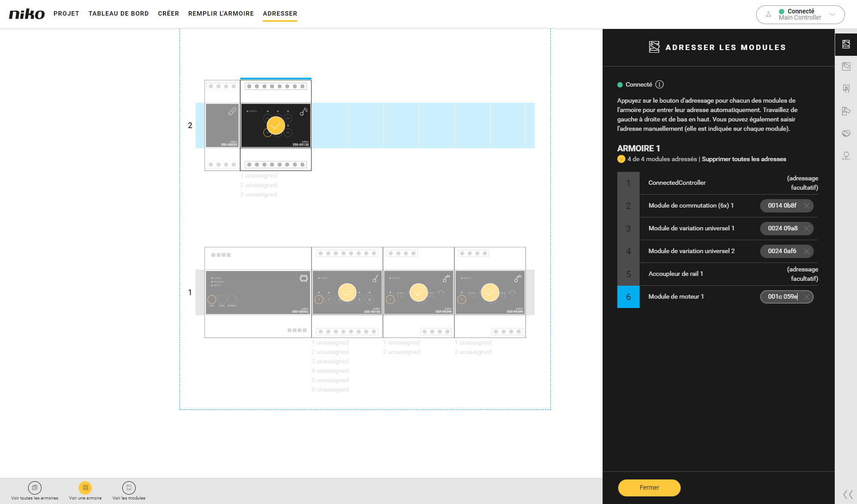The height and width of the screenshot is (504, 857).
Task: Collapse the side panel with double chevron
Action: click(x=848, y=494)
